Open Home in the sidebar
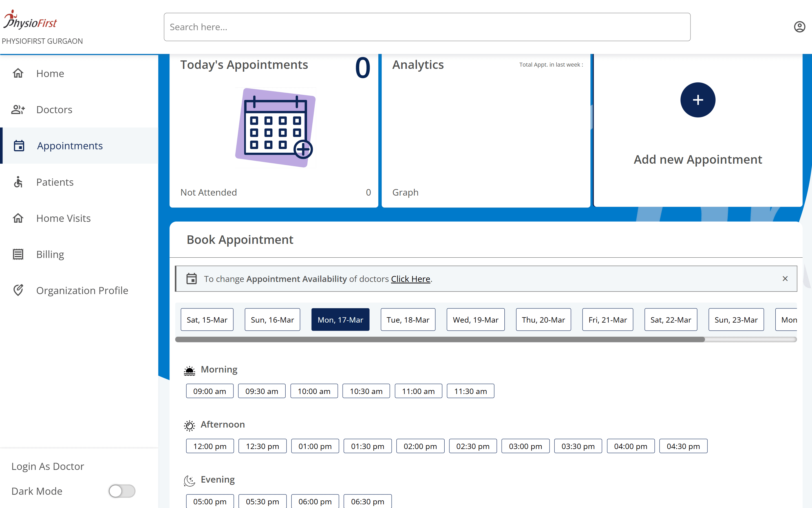Screen dimensions: 812x508 click(79, 73)
